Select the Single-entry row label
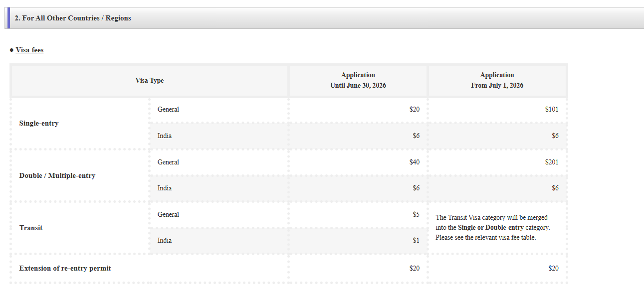The image size is (644, 293). pyautogui.click(x=39, y=123)
